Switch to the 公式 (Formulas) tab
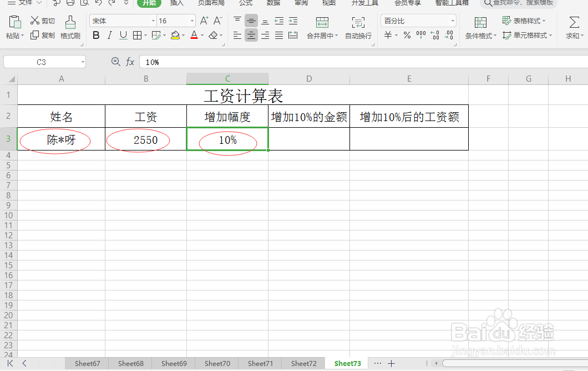 point(246,3)
